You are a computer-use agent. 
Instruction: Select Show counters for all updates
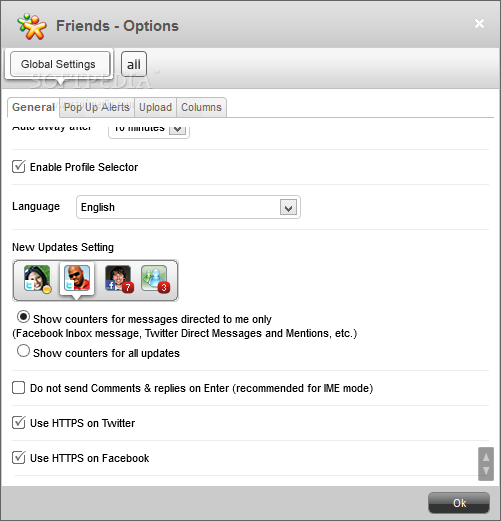23,351
